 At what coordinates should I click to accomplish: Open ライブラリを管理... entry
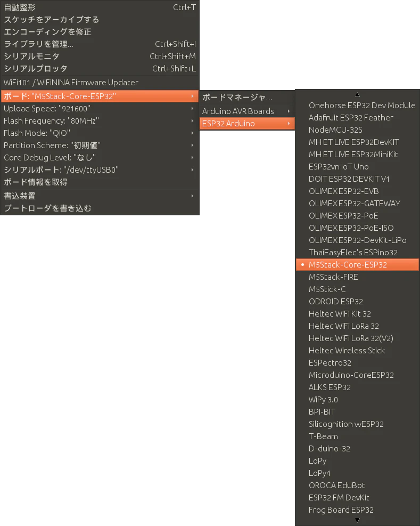pos(100,44)
